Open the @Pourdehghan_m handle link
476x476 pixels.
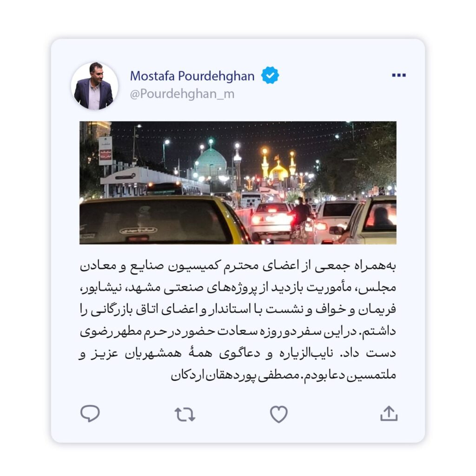coord(182,94)
